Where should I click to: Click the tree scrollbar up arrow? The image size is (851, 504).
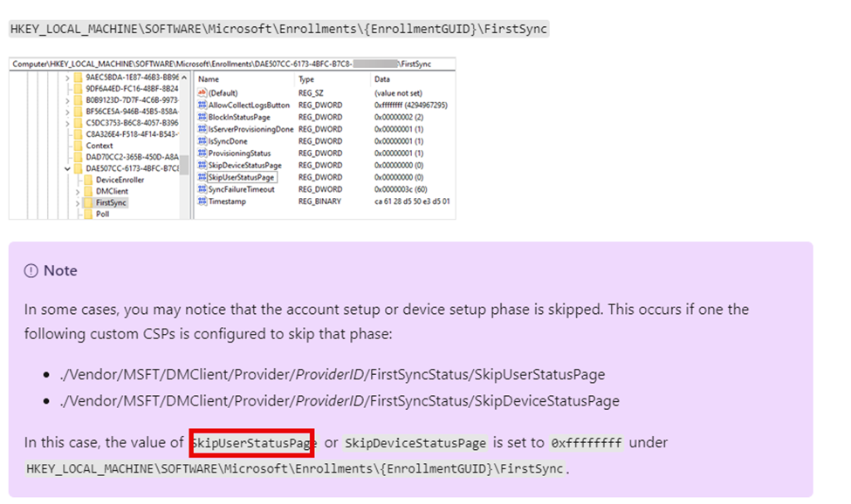pos(184,78)
